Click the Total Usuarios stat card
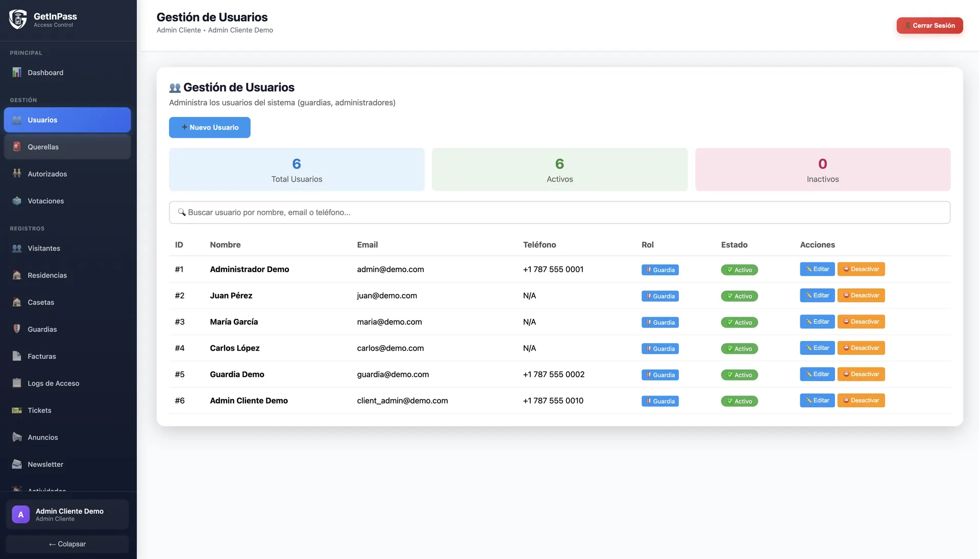This screenshot has height=559, width=980. coord(297,169)
